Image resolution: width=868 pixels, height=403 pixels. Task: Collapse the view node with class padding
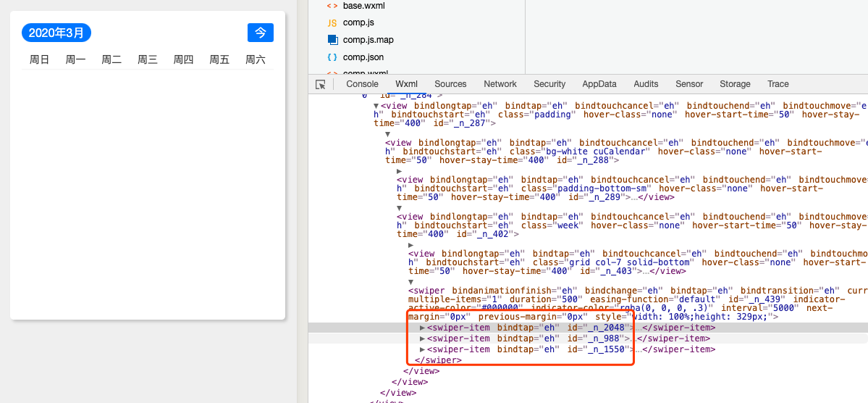pyautogui.click(x=376, y=106)
